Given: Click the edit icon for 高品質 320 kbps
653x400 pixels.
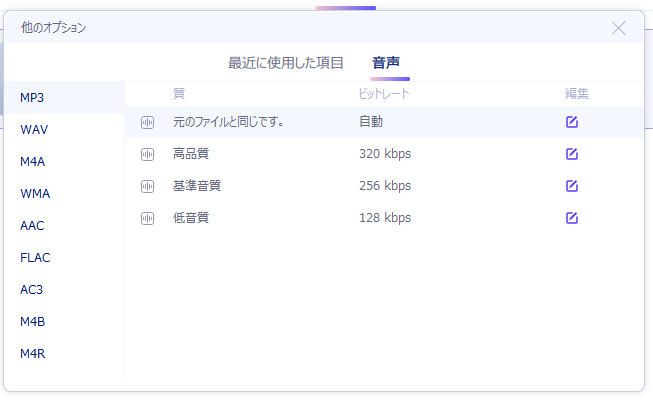Looking at the screenshot, I should [572, 154].
